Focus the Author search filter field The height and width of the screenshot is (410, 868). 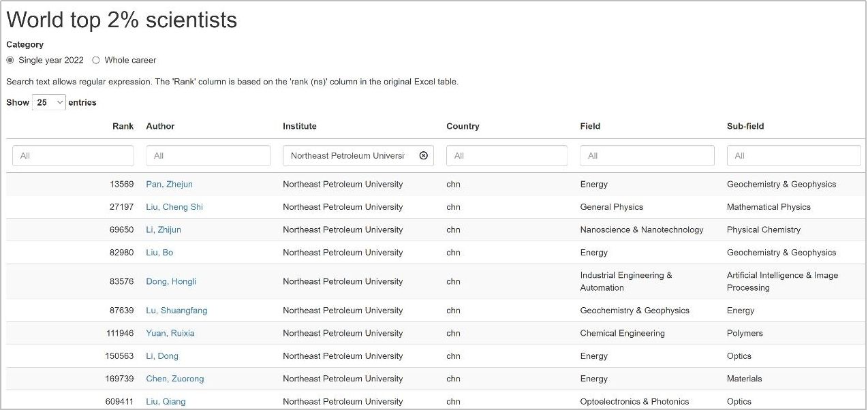pos(208,156)
